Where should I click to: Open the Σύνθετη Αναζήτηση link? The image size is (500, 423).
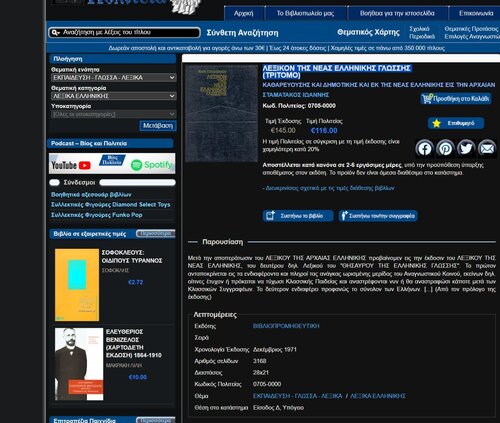coord(242,33)
